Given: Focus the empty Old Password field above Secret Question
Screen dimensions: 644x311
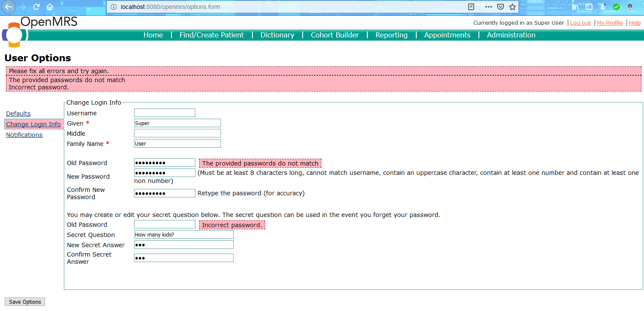Looking at the screenshot, I should click(165, 224).
